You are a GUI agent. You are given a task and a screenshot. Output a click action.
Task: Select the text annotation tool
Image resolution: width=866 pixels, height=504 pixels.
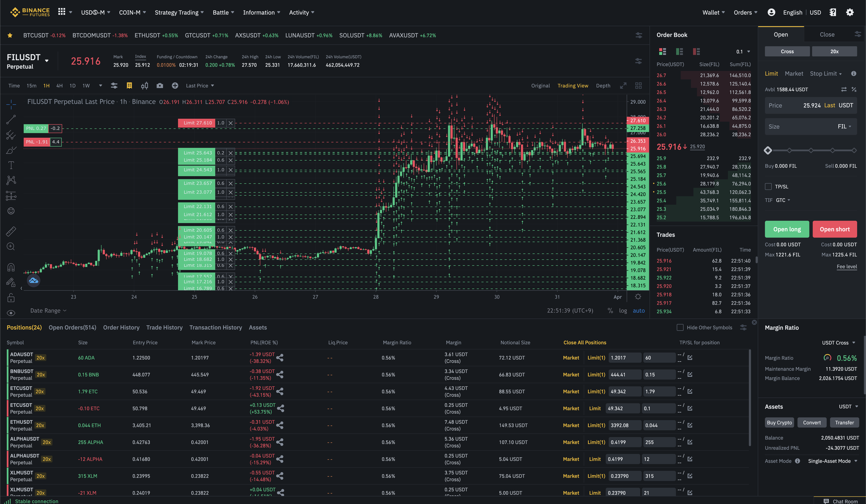click(11, 165)
